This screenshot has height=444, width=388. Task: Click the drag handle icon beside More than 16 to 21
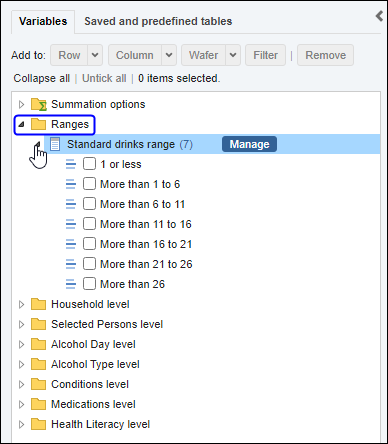(71, 244)
